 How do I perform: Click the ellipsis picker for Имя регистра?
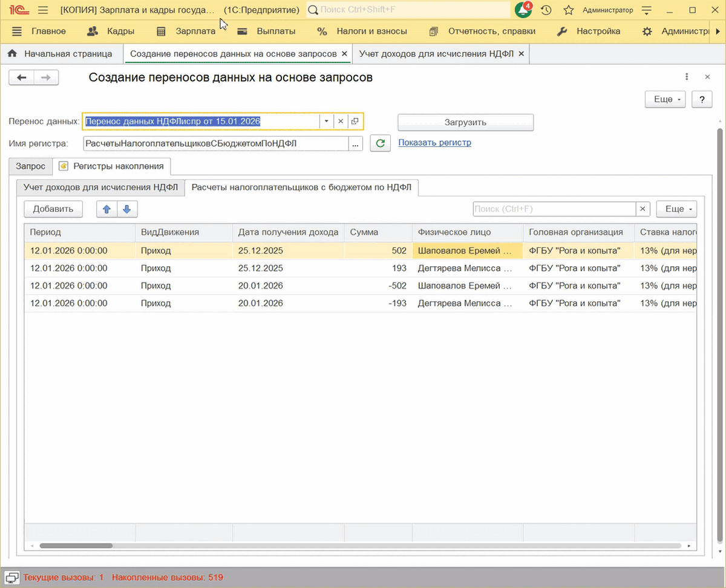355,143
